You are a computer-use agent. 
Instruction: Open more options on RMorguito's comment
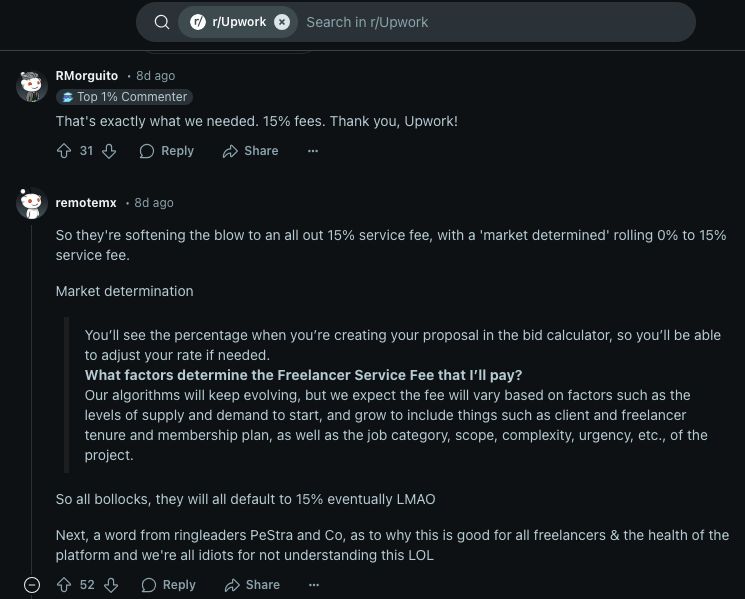tap(313, 151)
